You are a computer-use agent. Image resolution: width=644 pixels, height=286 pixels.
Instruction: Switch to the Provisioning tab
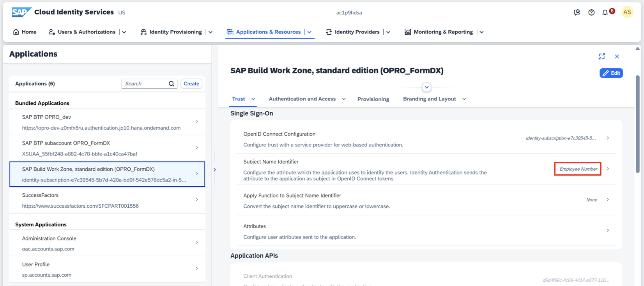coord(373,99)
